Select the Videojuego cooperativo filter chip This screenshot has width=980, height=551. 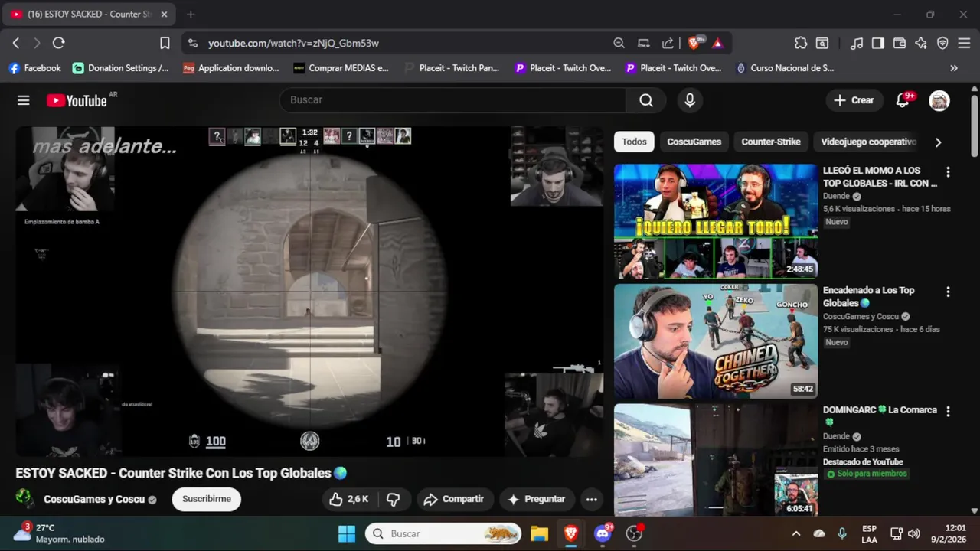coord(868,142)
